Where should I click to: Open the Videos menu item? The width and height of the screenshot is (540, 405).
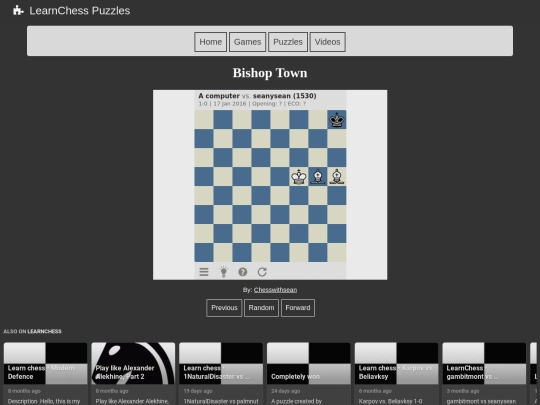click(327, 42)
